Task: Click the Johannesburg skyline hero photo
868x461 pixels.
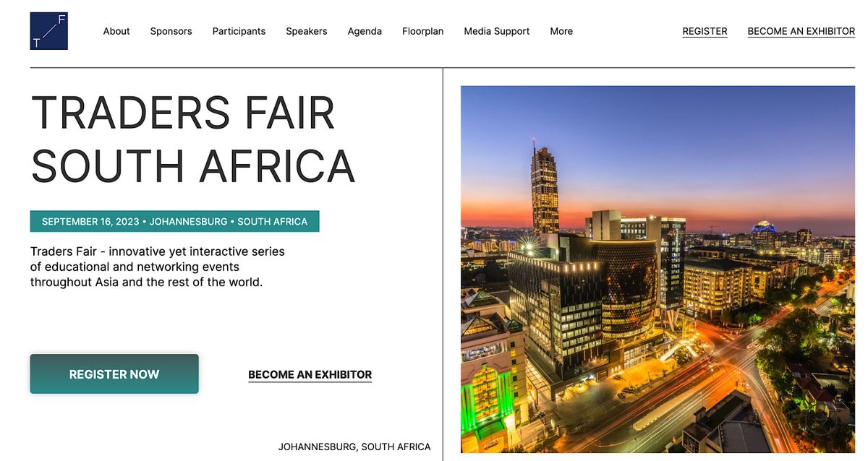Action: tap(658, 269)
